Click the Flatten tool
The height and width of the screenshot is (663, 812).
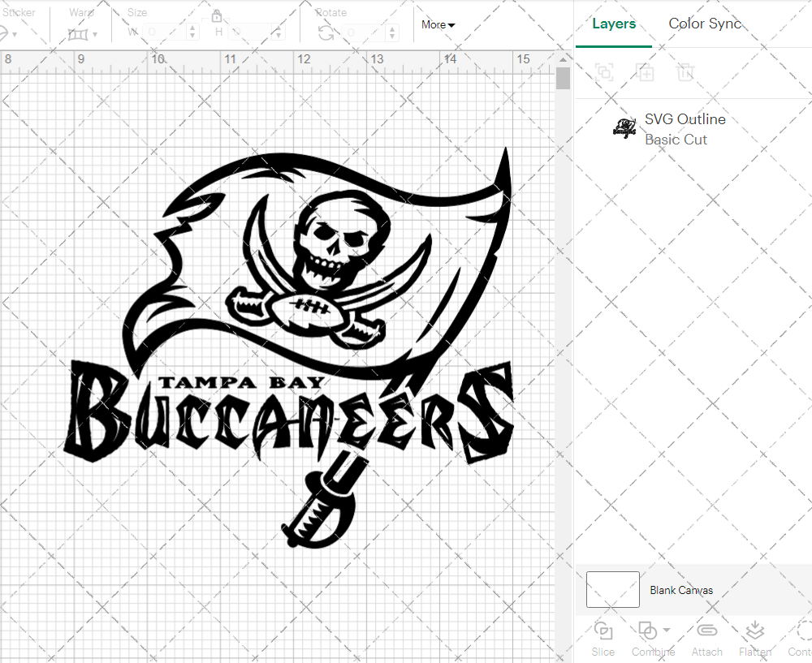pyautogui.click(x=755, y=637)
